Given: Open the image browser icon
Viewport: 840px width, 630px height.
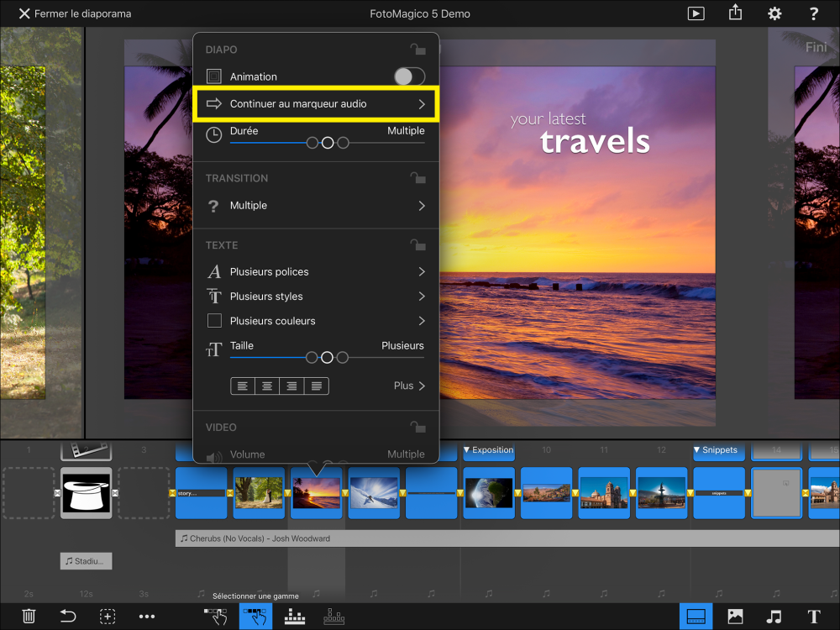Looking at the screenshot, I should [735, 616].
